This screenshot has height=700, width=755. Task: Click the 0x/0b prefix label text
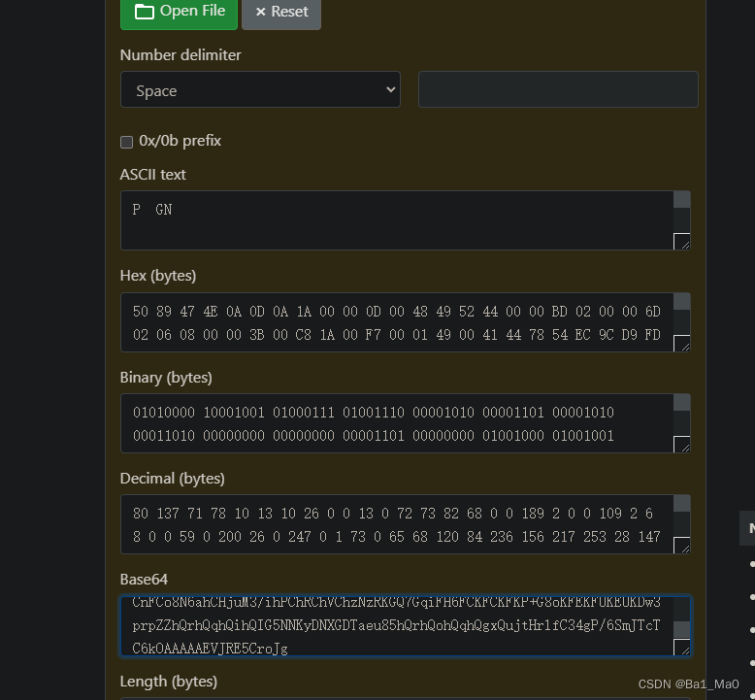coord(181,141)
